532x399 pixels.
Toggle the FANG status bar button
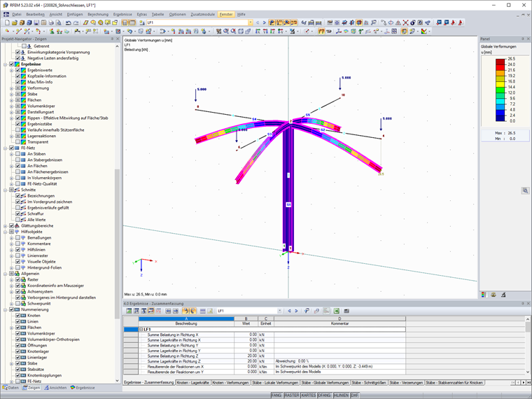point(276,395)
